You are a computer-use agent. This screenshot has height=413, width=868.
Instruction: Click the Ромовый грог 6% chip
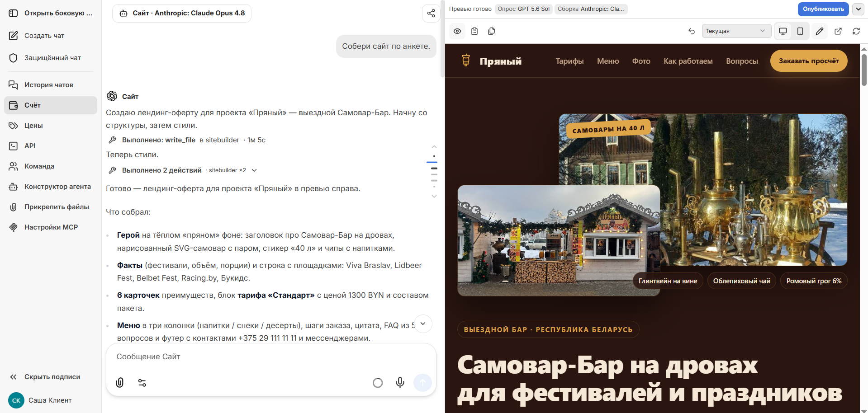(x=814, y=281)
